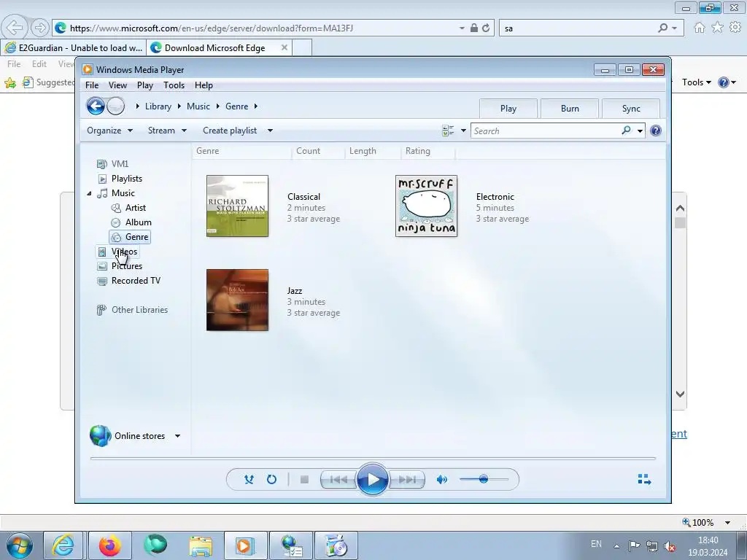Open the Burn tab

(570, 109)
